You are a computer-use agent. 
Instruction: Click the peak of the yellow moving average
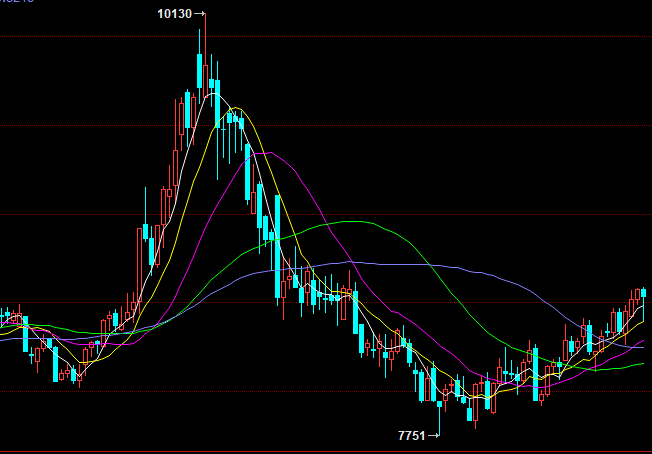236,107
